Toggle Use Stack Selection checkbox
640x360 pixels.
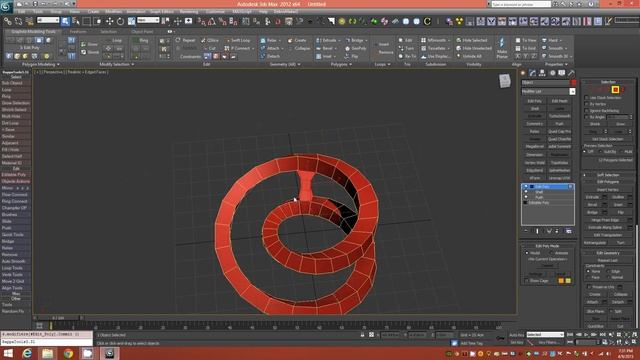(x=587, y=98)
